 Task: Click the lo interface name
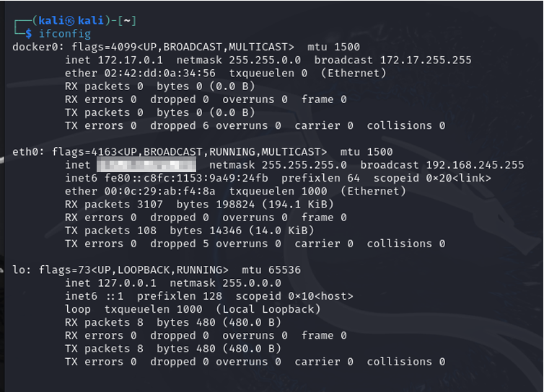(19, 270)
